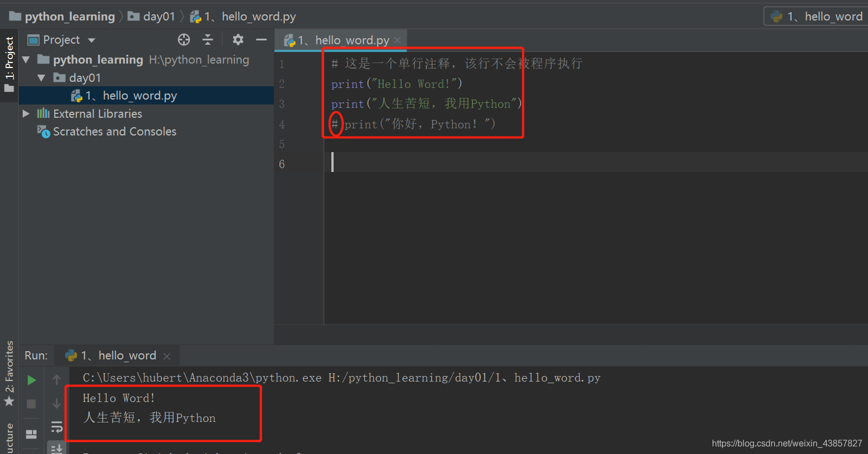Image resolution: width=868 pixels, height=454 pixels.
Task: Select the day01 folder row
Action: coord(147,77)
